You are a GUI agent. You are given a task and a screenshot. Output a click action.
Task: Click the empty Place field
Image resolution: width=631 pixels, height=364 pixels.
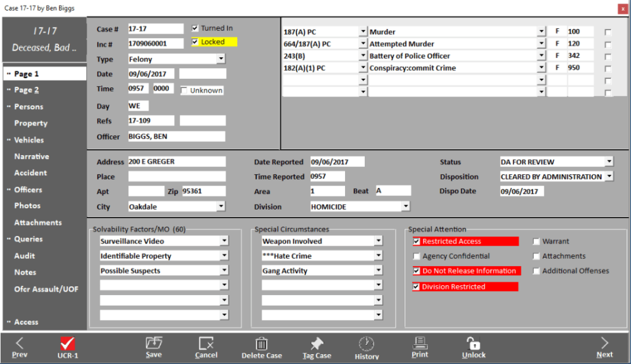pyautogui.click(x=177, y=177)
